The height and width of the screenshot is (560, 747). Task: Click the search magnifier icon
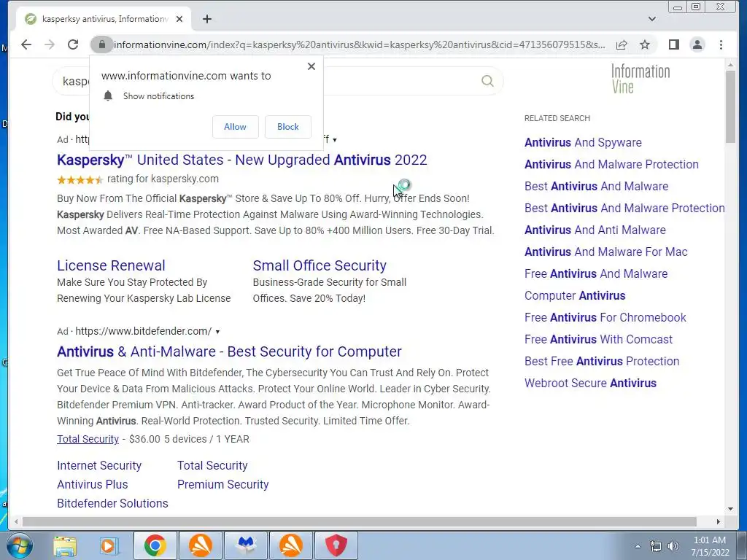pos(487,80)
